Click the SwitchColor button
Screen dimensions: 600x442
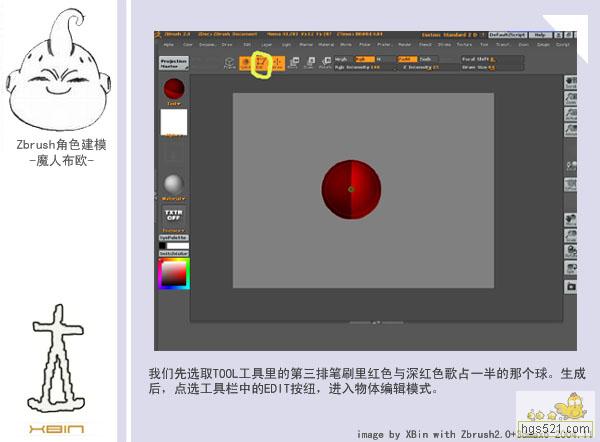(x=174, y=253)
